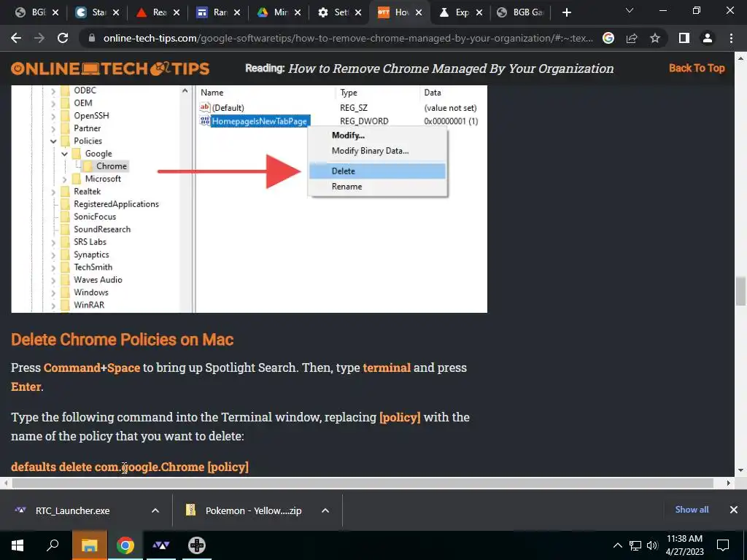Open tab search dropdown

[630, 10]
